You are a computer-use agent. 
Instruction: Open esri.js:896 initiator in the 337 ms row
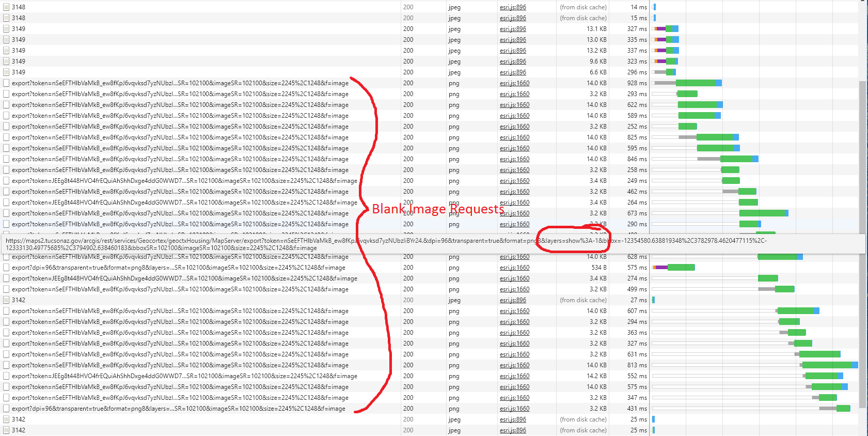click(x=513, y=51)
